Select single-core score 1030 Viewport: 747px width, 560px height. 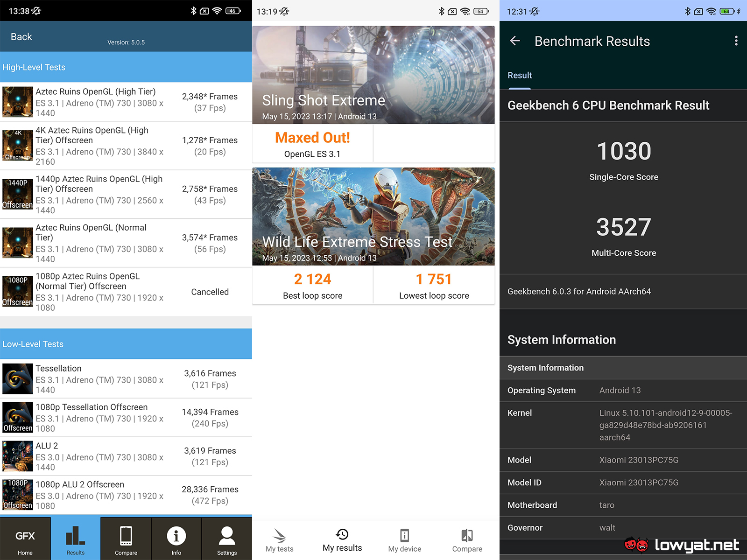[624, 151]
